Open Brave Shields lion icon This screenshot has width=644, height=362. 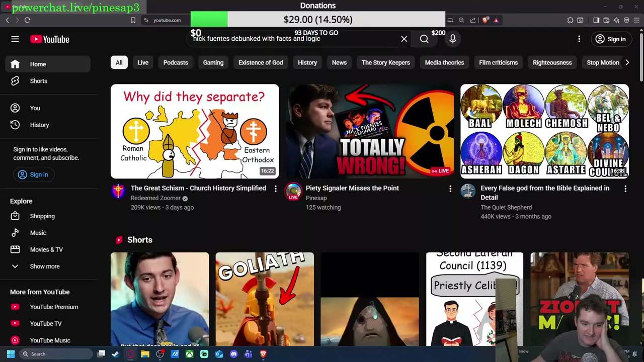(x=485, y=20)
